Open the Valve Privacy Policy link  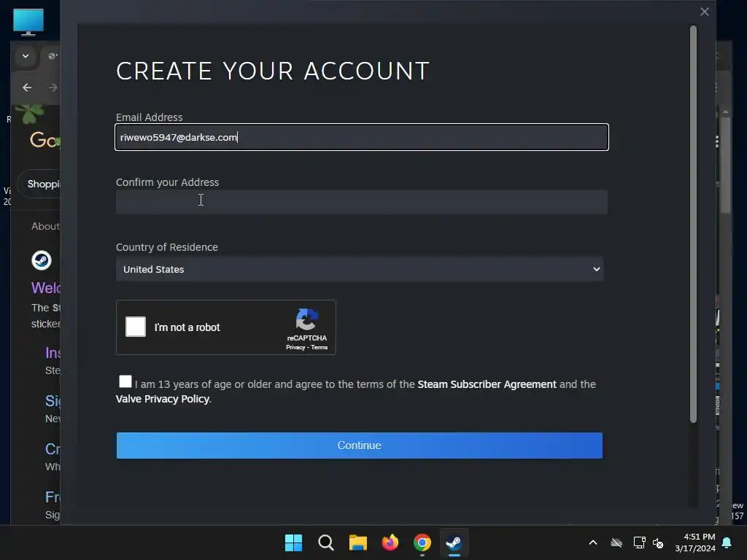coord(163,399)
